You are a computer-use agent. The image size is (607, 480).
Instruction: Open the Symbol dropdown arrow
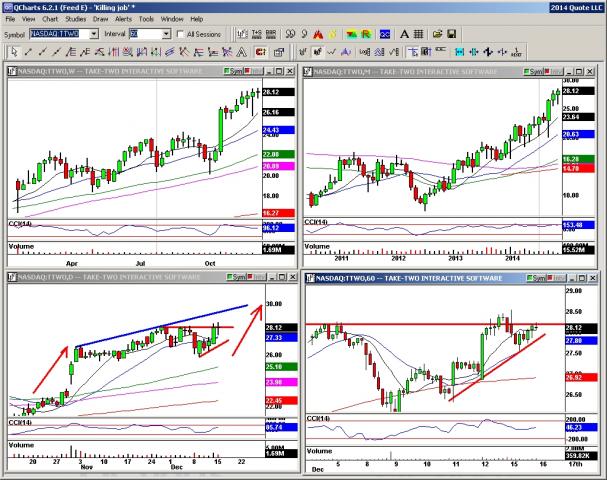click(x=94, y=34)
